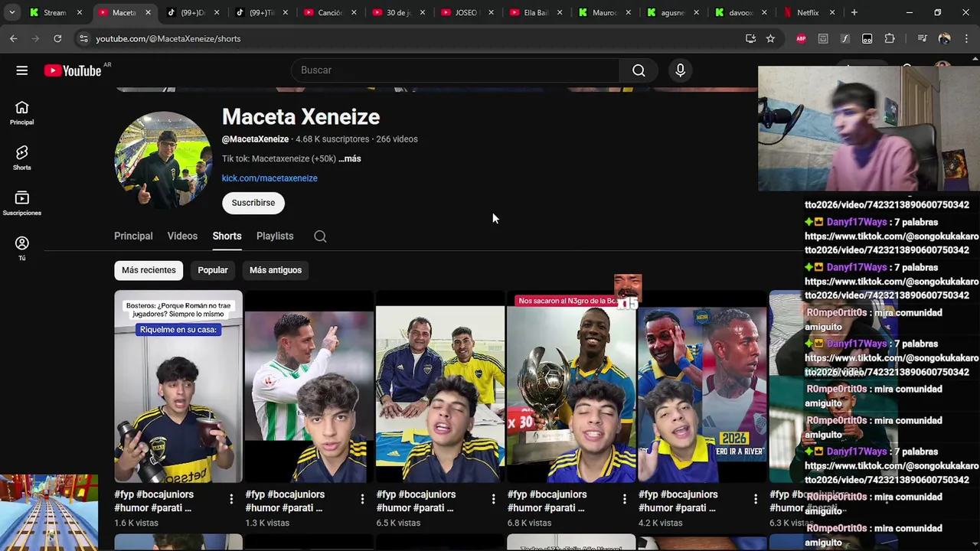
Task: Open Suscripciones in the sidebar
Action: (x=21, y=204)
